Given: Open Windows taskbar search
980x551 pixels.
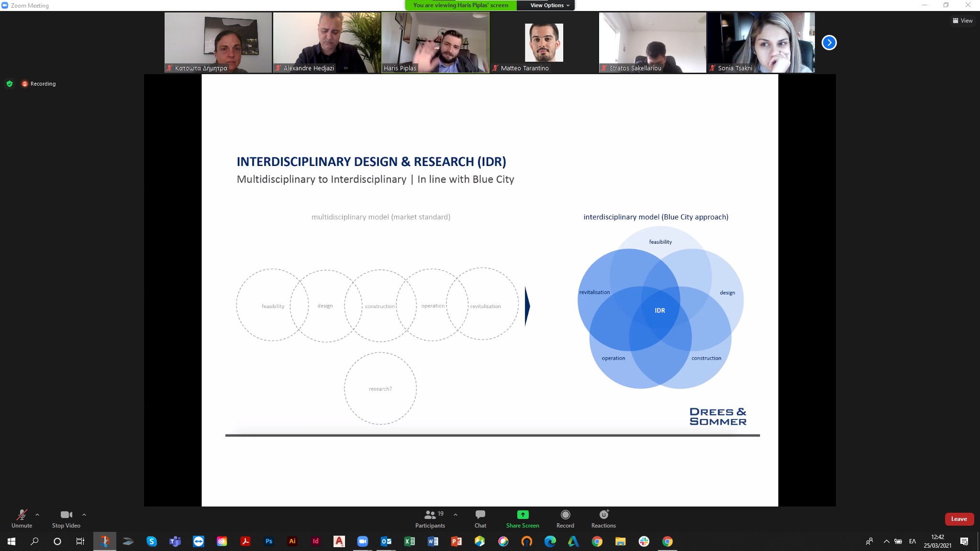Looking at the screenshot, I should point(34,541).
